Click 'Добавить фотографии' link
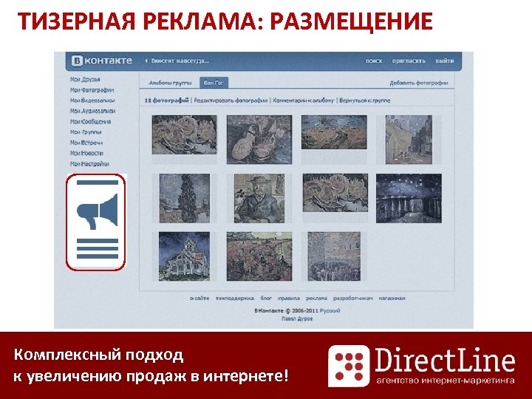This screenshot has width=532, height=399. click(x=419, y=83)
